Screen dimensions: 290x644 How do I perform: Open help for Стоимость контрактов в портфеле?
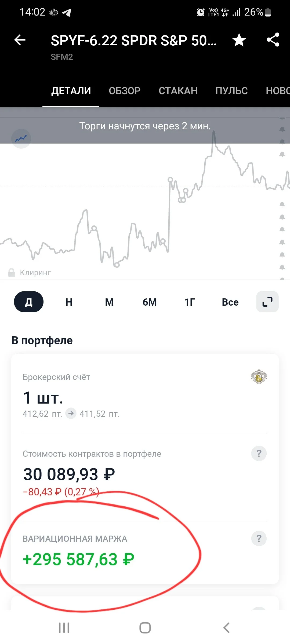coord(259,453)
